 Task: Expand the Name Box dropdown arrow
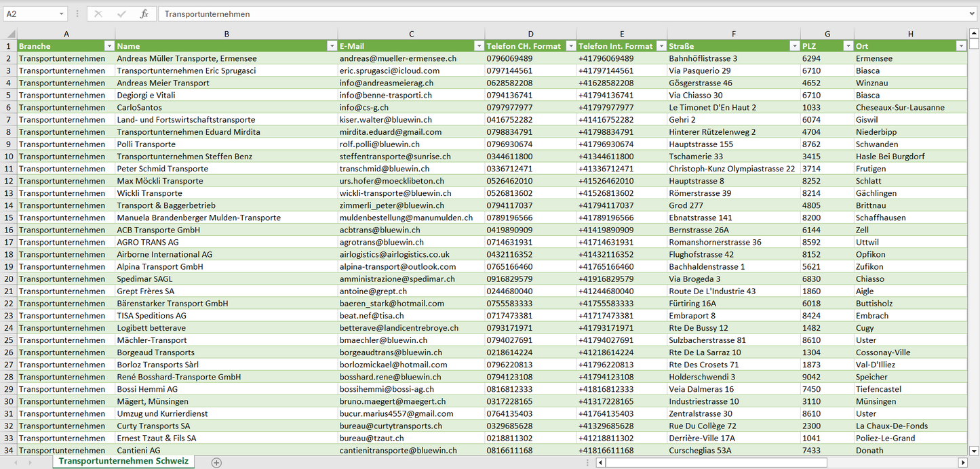pyautogui.click(x=62, y=14)
